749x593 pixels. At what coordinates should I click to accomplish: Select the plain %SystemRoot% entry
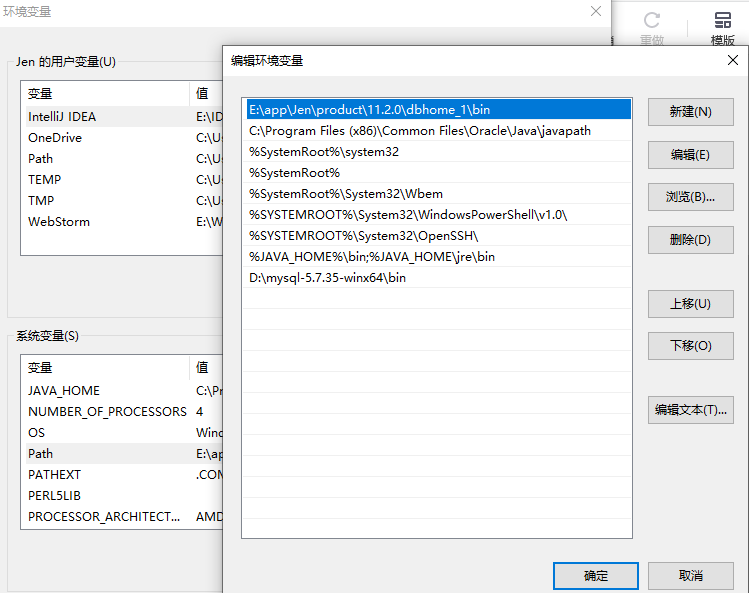point(439,173)
